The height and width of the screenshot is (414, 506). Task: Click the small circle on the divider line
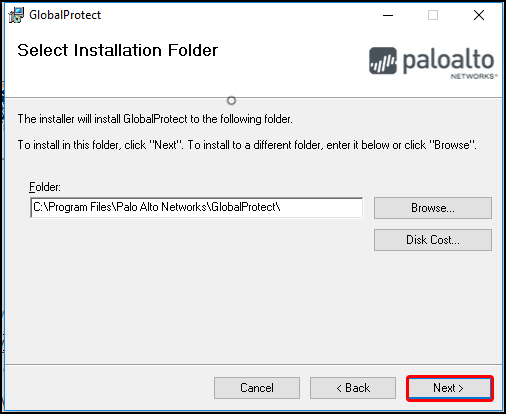pos(231,100)
